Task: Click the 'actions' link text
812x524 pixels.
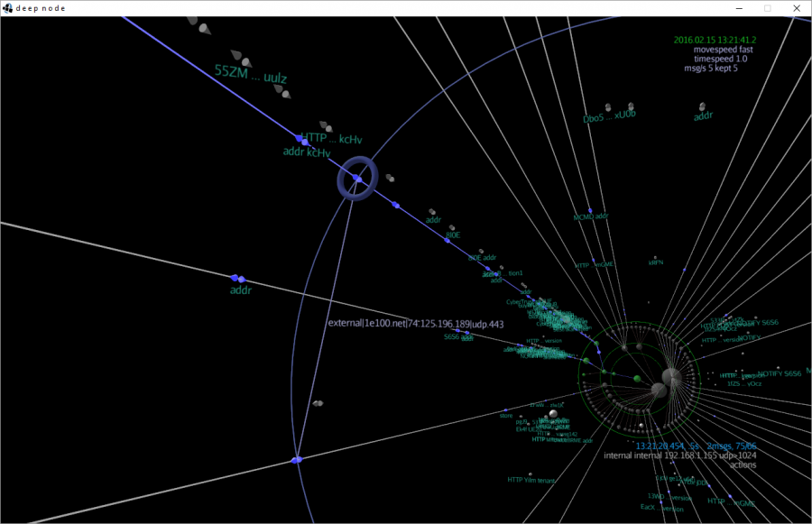Action: [x=743, y=465]
